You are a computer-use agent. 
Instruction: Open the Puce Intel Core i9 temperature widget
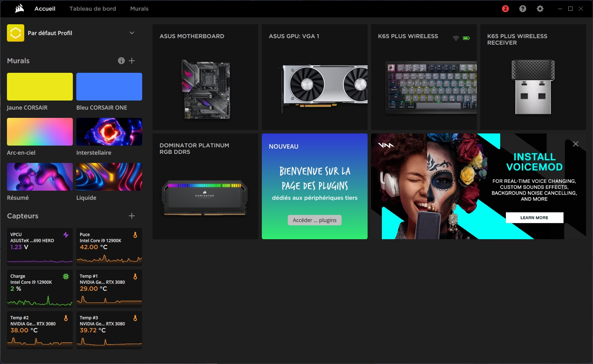point(109,247)
